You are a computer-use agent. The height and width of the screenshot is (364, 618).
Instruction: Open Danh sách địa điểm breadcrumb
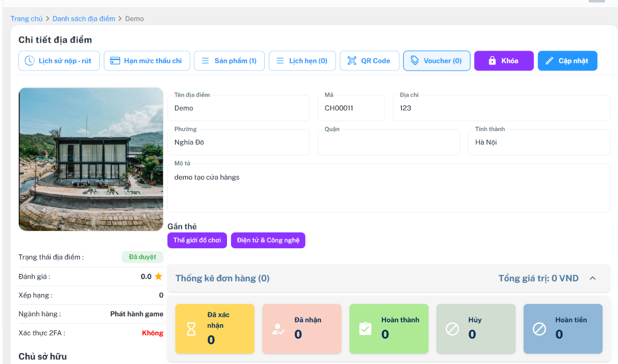pos(83,18)
